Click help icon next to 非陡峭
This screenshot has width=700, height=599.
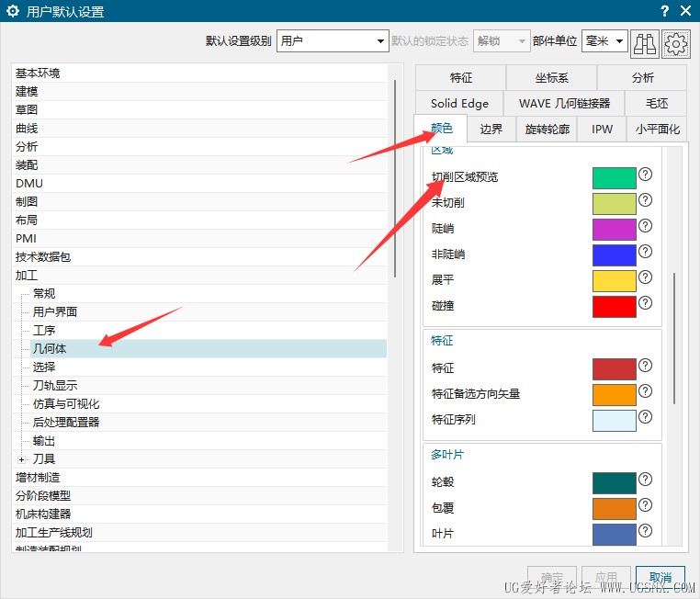point(645,252)
